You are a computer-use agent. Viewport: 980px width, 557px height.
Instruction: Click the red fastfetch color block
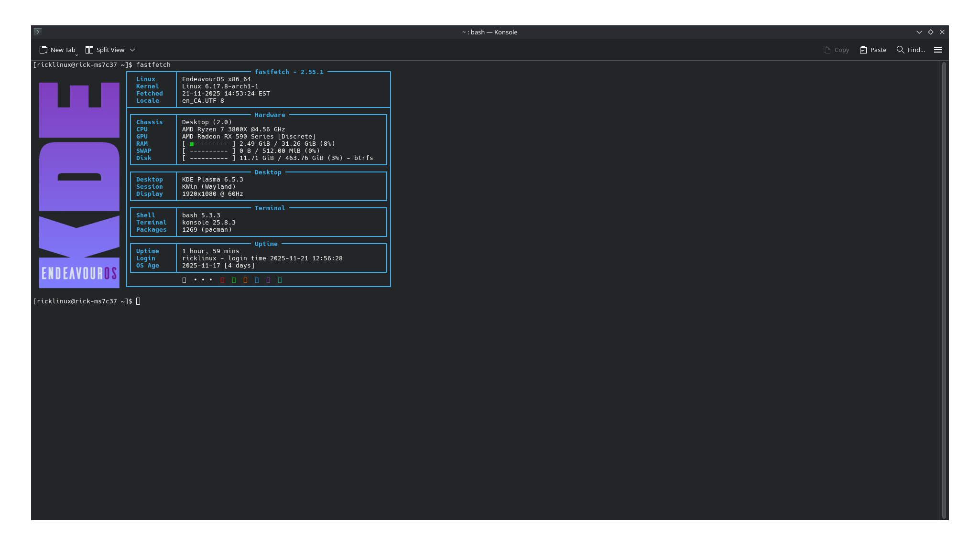tap(222, 280)
